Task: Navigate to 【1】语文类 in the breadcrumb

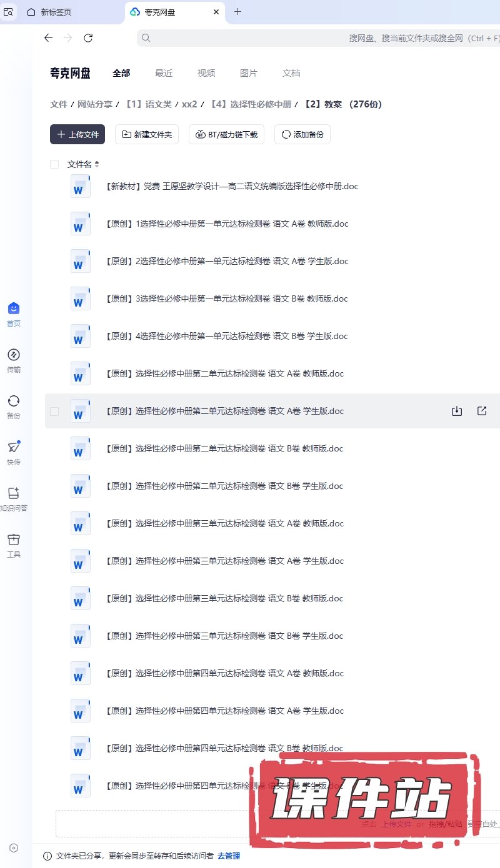Action: 147,104
